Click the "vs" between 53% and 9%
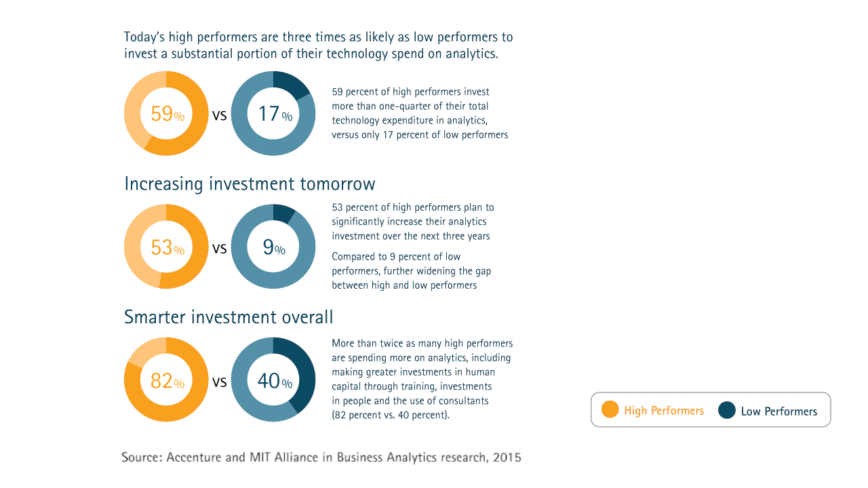The width and height of the screenshot is (868, 488). tap(219, 249)
